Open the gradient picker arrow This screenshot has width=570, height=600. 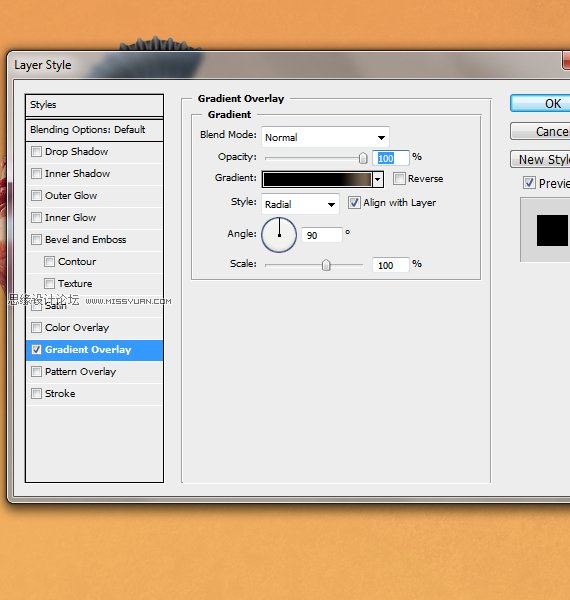click(378, 179)
